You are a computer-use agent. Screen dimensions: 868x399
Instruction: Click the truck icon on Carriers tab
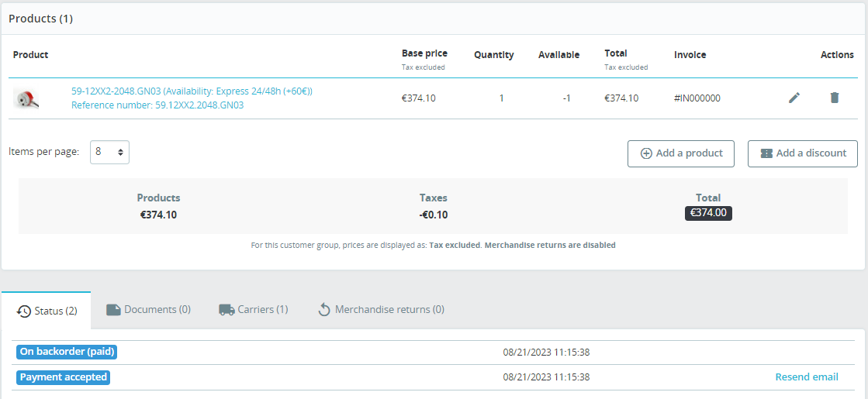[227, 310]
